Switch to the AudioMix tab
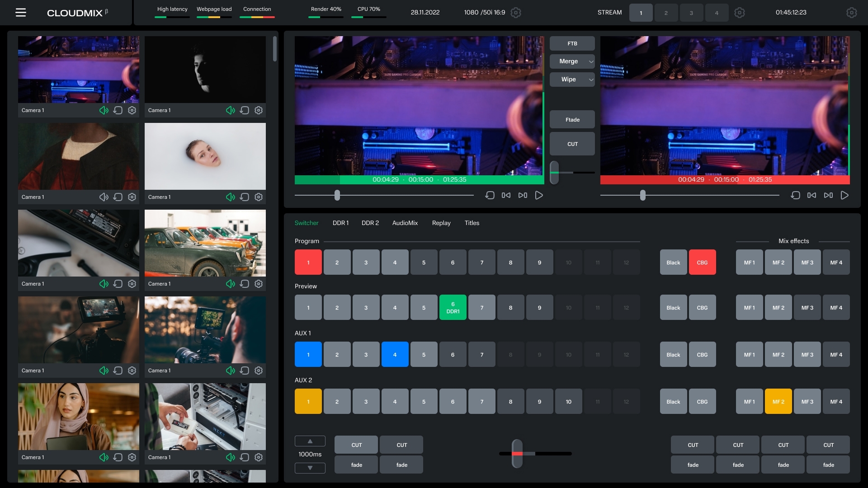The width and height of the screenshot is (868, 488). [405, 223]
